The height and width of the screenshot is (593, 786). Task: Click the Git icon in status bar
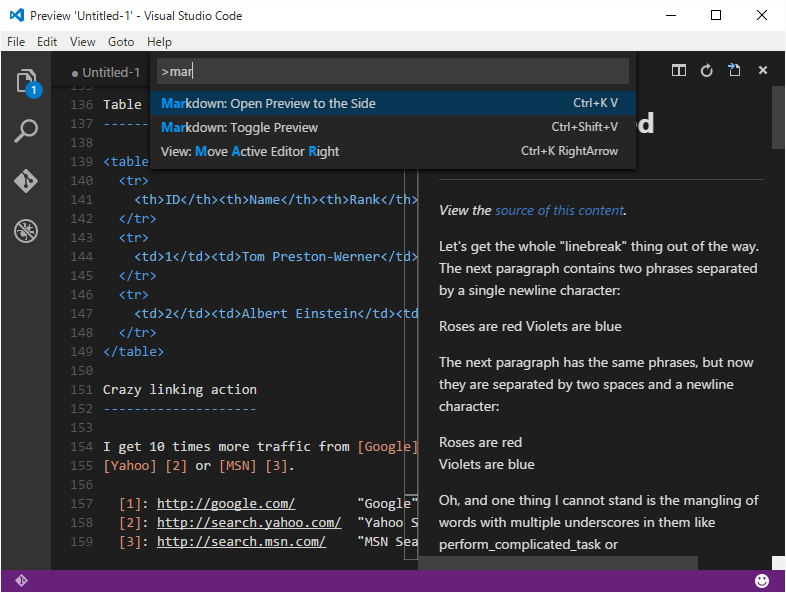pyautogui.click(x=21, y=580)
